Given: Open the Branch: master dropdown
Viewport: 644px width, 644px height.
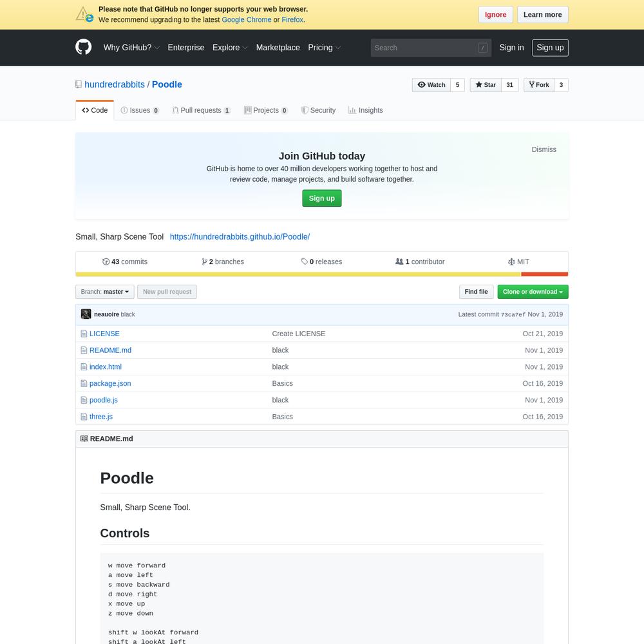Looking at the screenshot, I should tap(105, 292).
